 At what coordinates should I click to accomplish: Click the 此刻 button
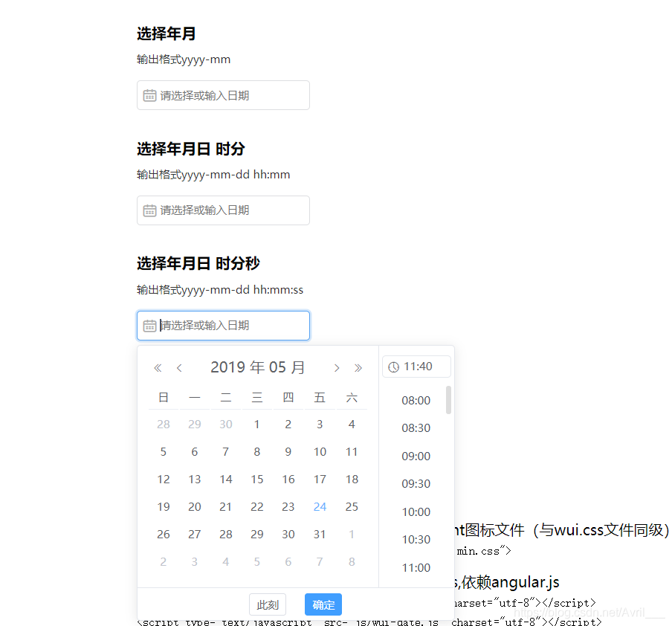(267, 604)
